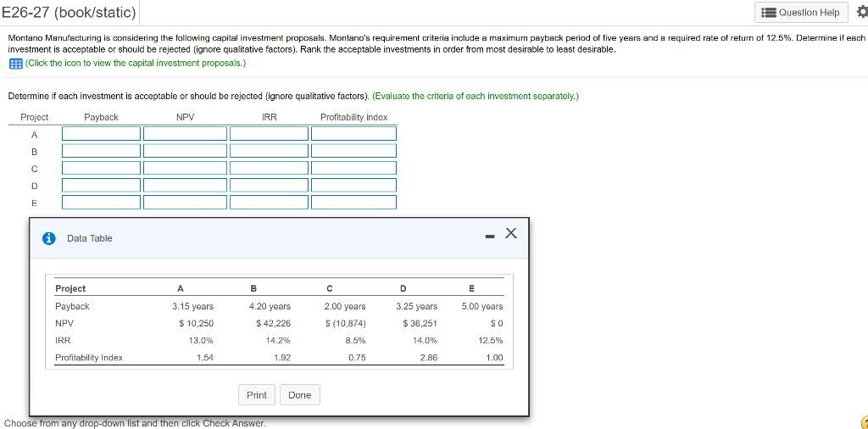Close the Data Table dialog with X
868x429 pixels.
point(510,234)
